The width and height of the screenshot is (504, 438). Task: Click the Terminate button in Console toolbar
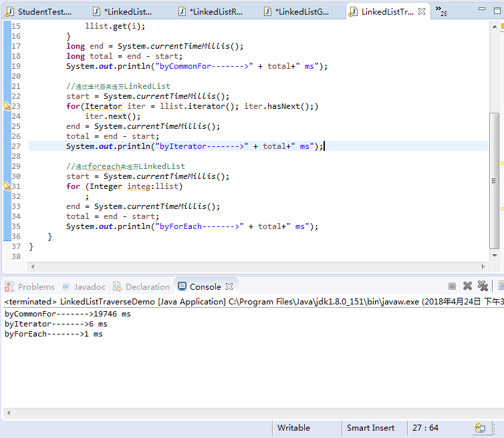(452, 286)
